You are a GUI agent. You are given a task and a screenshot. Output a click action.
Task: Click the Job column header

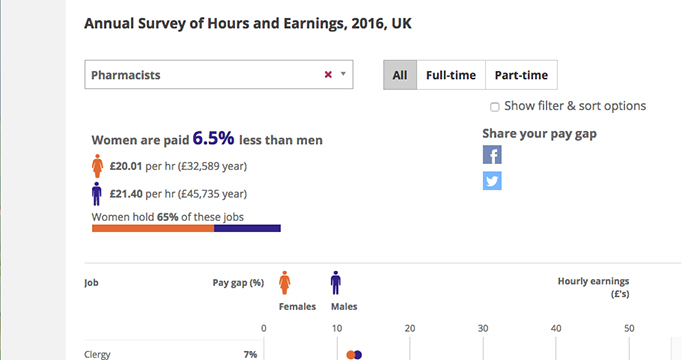(91, 283)
